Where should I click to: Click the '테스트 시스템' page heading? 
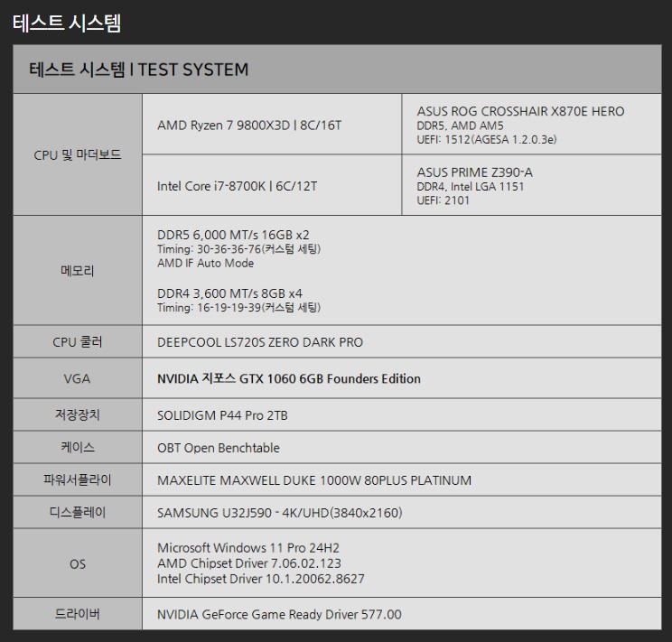[x=67, y=23]
